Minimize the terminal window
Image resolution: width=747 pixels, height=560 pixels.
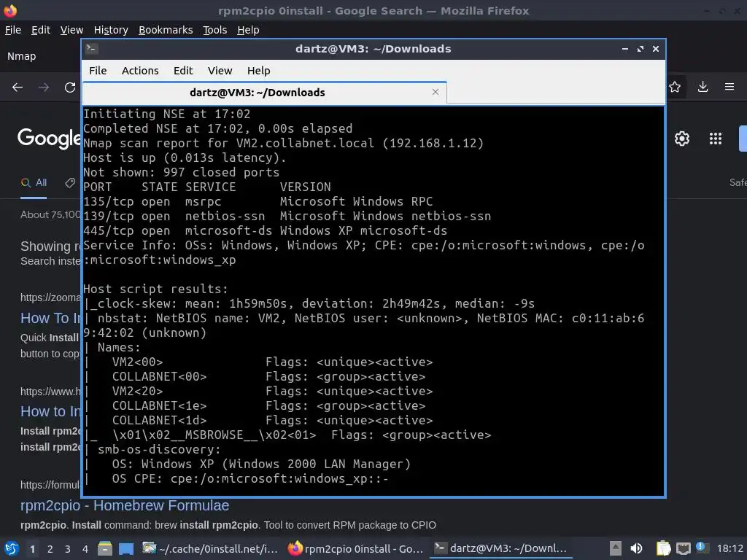624,49
